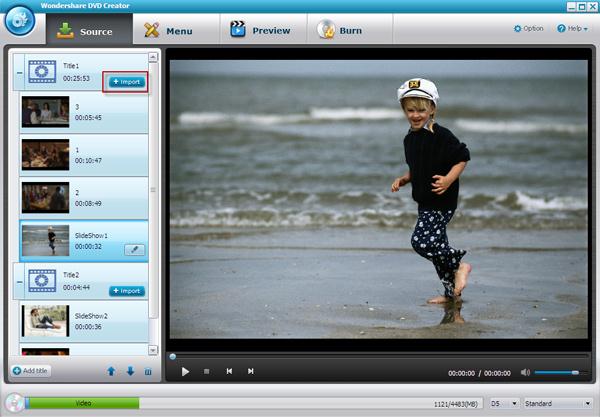Mute audio with the speaker icon
600x417 pixels.
click(525, 372)
